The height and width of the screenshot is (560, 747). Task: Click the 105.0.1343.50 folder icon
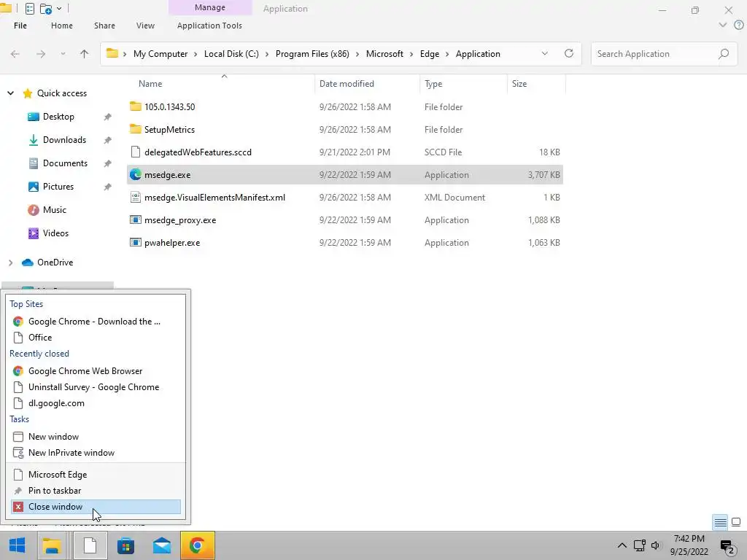135,106
